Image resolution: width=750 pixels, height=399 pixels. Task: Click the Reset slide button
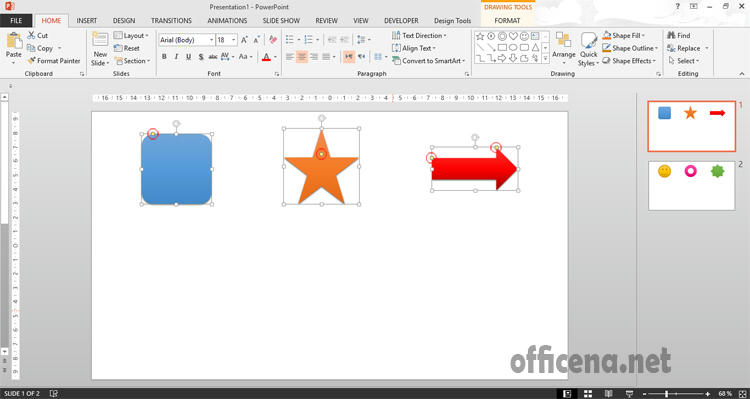click(x=127, y=48)
